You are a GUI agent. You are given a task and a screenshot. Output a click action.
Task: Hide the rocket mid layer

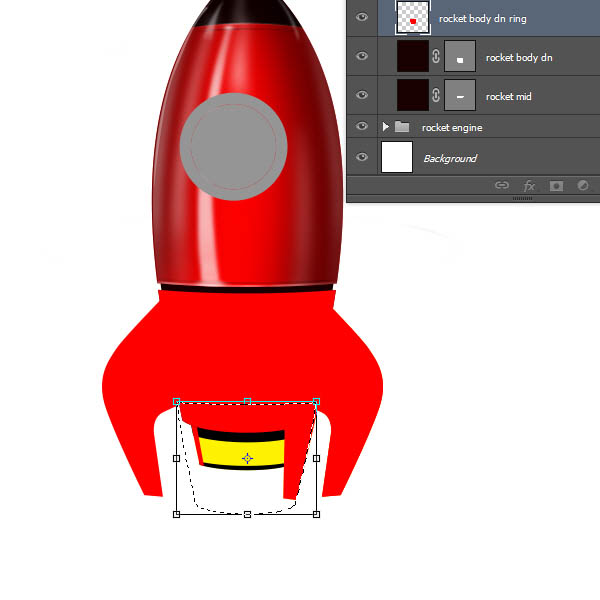pyautogui.click(x=363, y=95)
